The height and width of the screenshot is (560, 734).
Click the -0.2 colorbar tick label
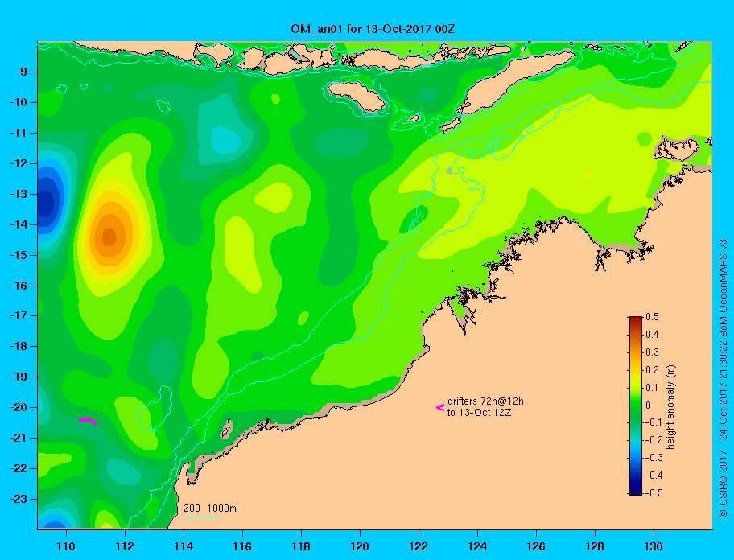point(654,440)
